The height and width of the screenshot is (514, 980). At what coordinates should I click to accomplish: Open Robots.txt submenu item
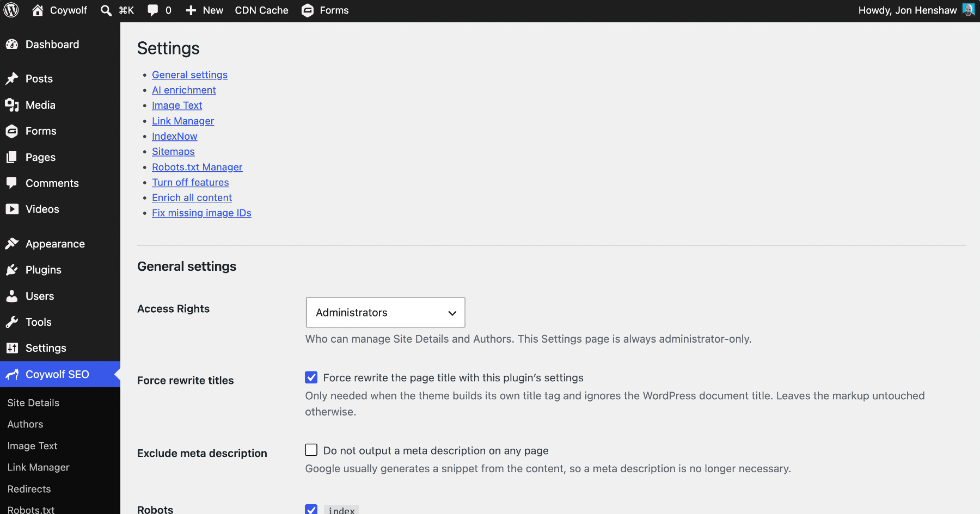click(31, 510)
